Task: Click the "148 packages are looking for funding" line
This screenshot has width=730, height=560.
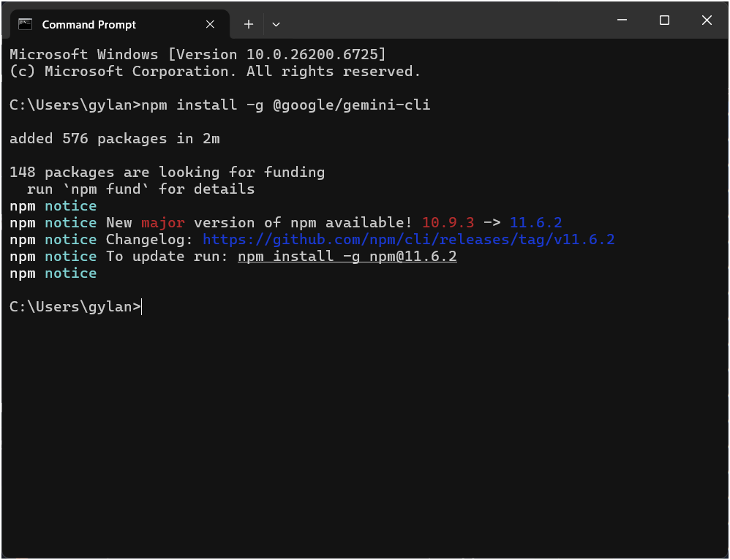Action: point(167,173)
